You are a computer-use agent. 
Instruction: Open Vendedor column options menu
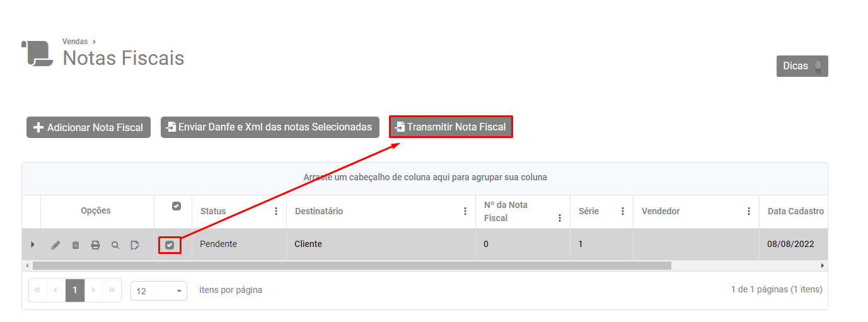click(x=748, y=211)
